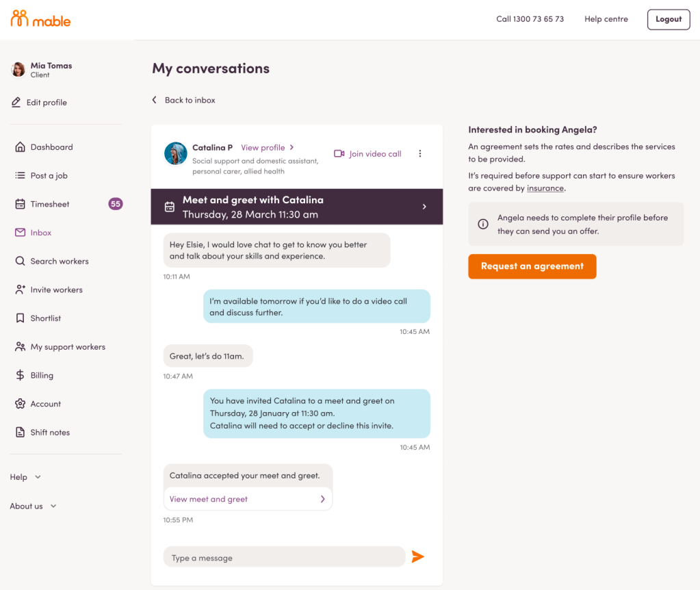Go to Post a job

[x=49, y=176]
